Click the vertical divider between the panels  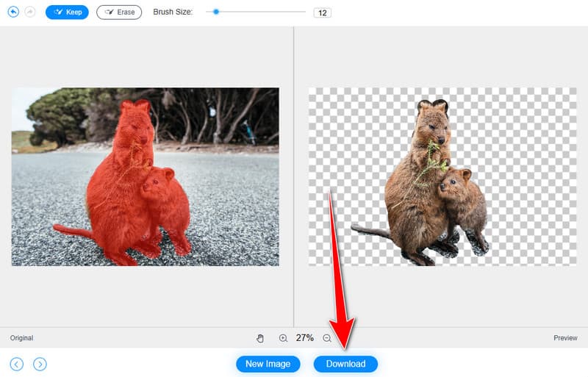294,176
